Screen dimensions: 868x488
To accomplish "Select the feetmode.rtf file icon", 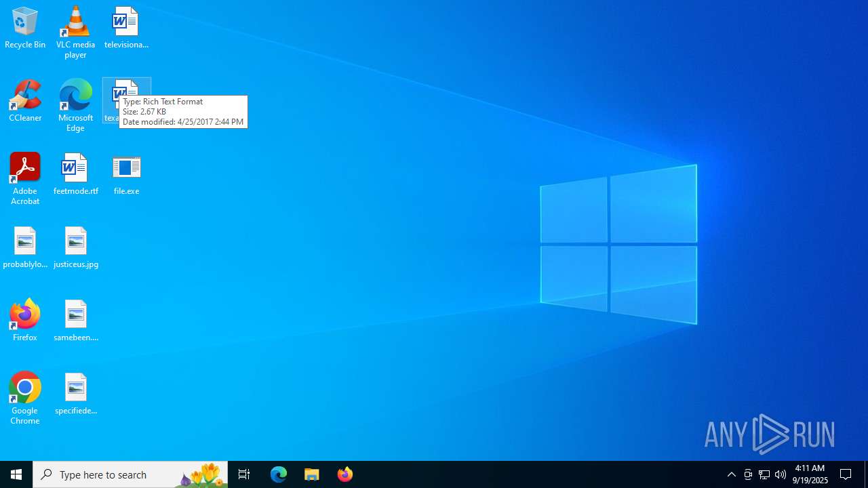I will click(x=75, y=175).
